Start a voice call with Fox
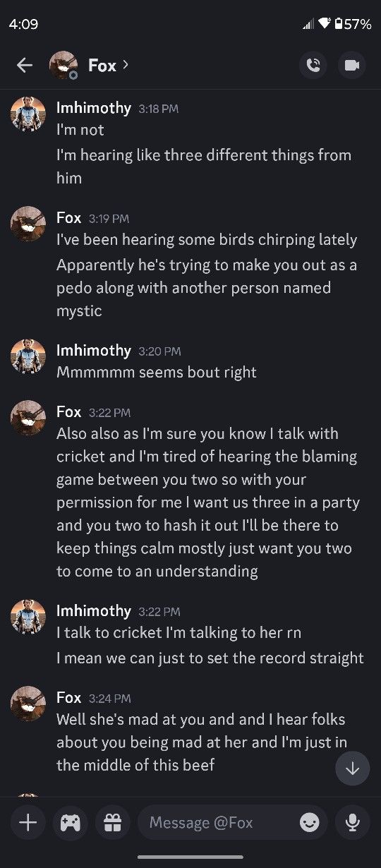Viewport: 381px width, 868px height. (x=313, y=66)
